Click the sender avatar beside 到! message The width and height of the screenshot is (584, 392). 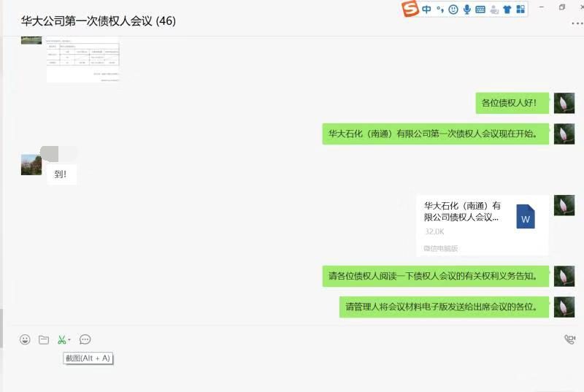(31, 164)
